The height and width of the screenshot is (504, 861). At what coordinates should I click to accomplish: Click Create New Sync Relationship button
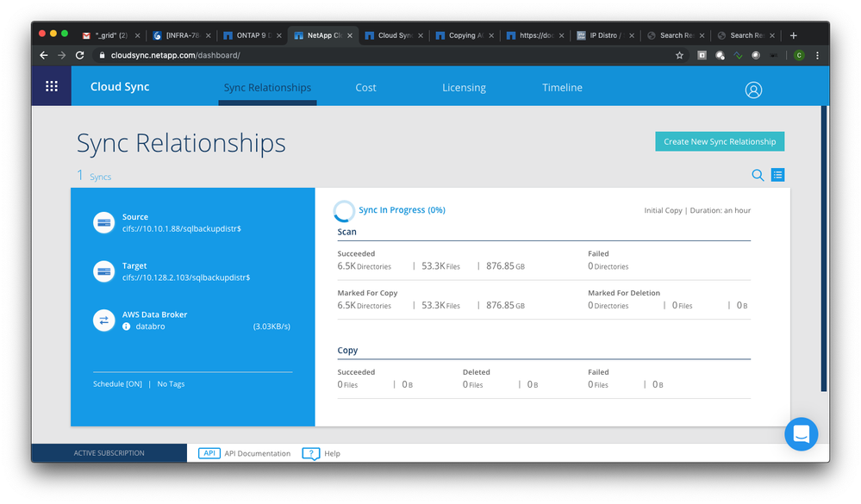point(720,141)
